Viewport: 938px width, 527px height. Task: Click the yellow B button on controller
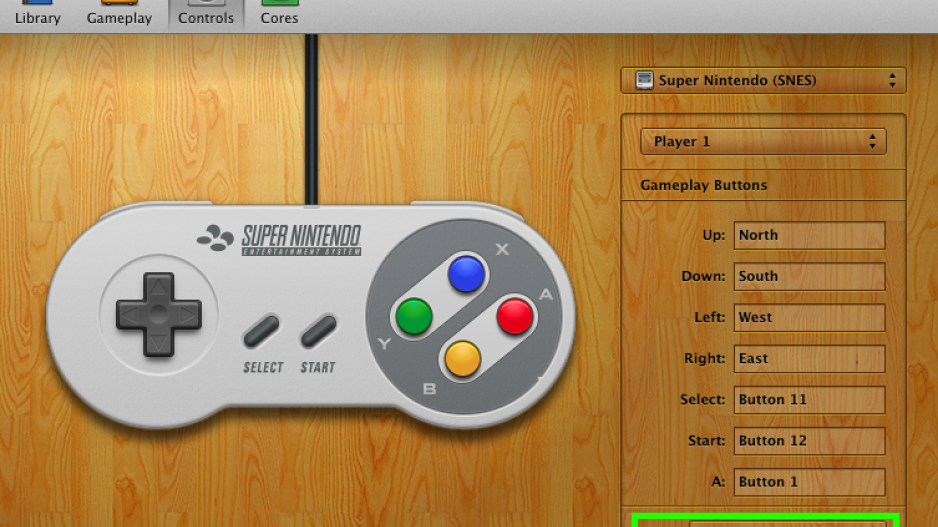click(x=462, y=358)
